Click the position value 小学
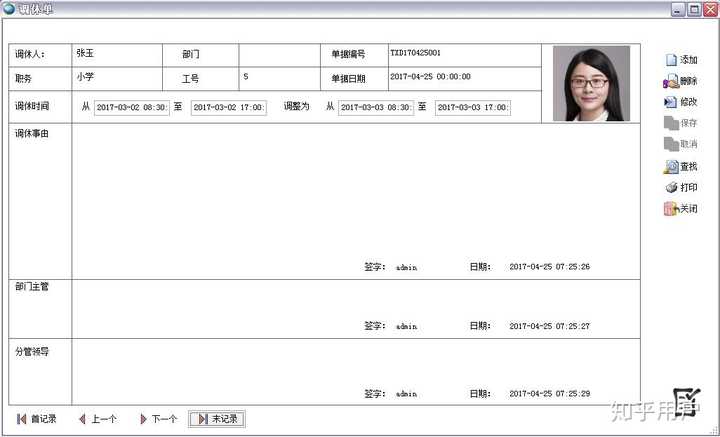The image size is (720, 437). pos(85,77)
